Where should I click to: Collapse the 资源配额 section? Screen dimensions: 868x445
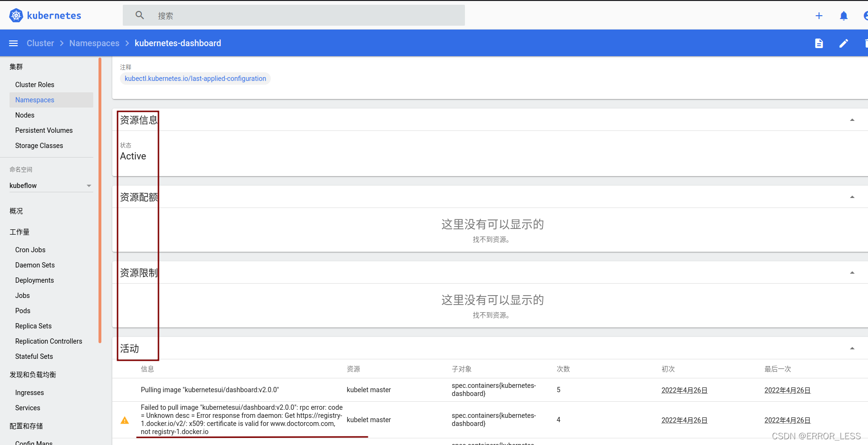(852, 197)
